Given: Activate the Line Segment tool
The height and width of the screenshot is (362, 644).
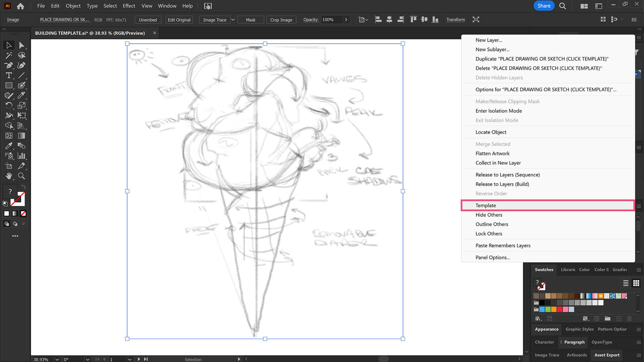Looking at the screenshot, I should click(x=21, y=75).
